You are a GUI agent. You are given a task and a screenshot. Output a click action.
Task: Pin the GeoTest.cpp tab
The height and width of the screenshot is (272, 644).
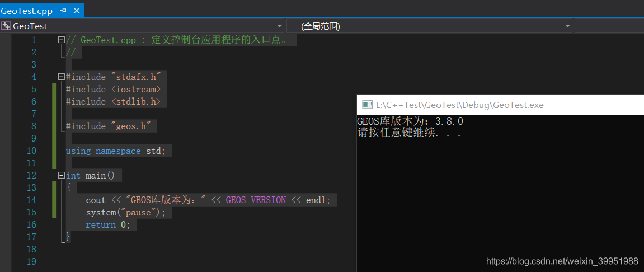tap(63, 11)
